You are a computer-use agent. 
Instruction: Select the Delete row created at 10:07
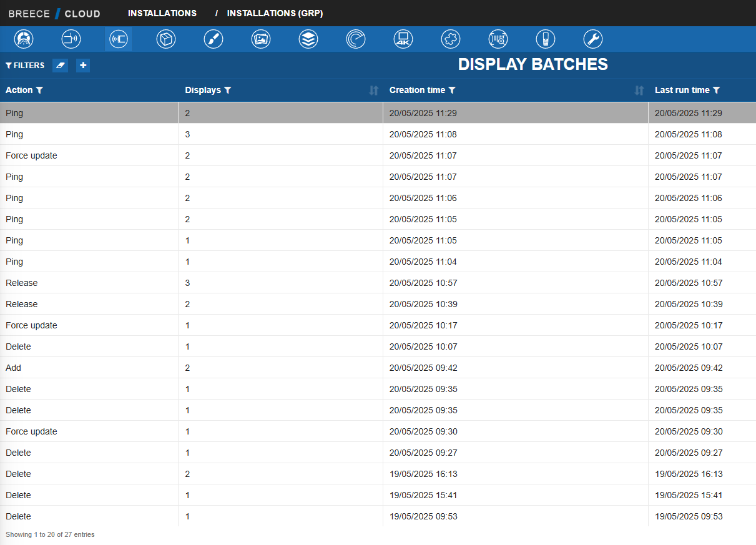[x=378, y=346]
